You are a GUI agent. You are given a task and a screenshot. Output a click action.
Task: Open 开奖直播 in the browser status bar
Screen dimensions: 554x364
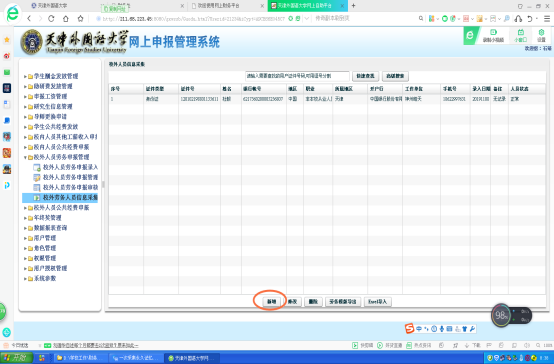pos(389,345)
